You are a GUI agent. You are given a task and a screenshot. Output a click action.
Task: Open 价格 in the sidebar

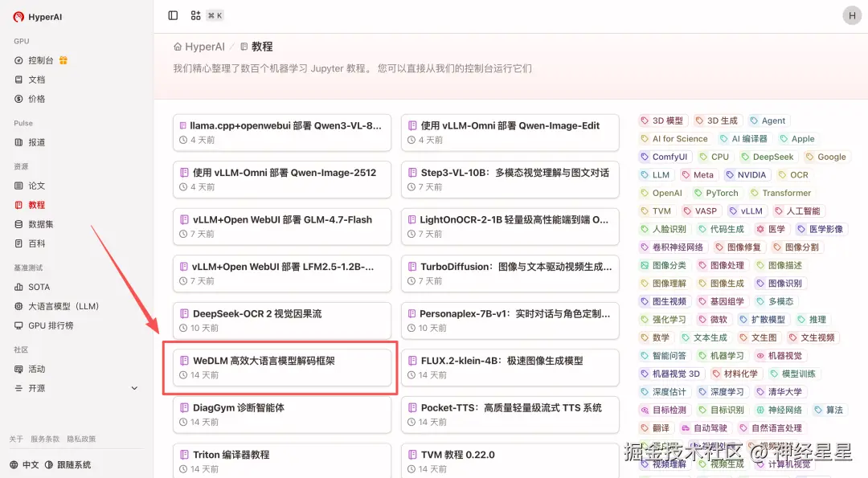click(30, 99)
